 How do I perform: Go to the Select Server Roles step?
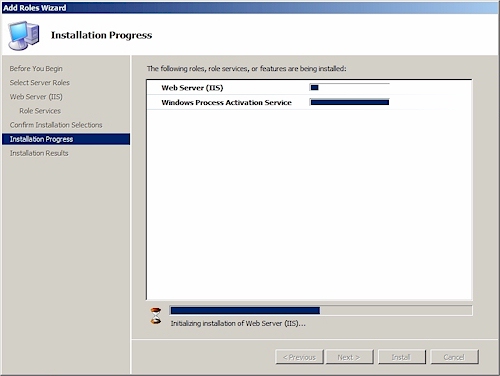point(40,82)
